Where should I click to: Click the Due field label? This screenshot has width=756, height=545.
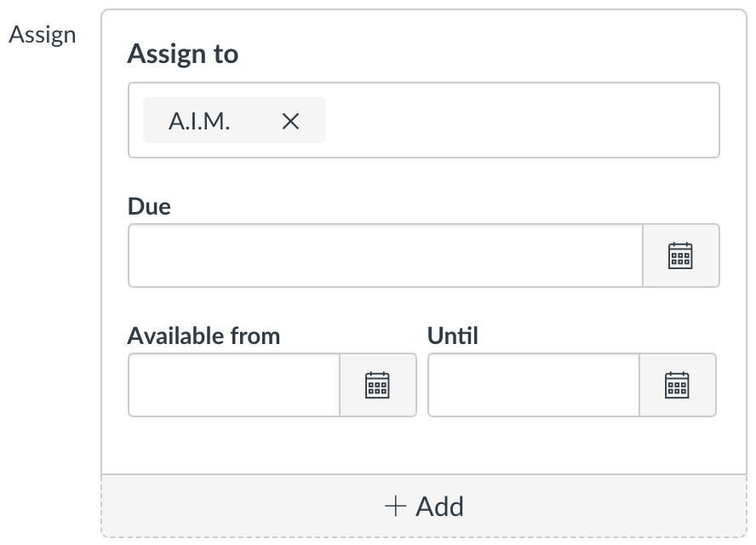(x=149, y=206)
